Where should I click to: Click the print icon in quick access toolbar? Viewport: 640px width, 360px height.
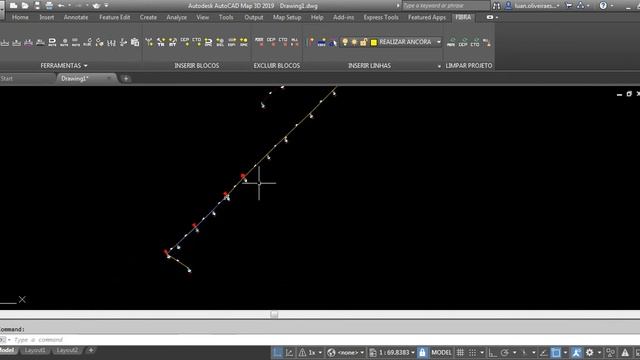point(49,6)
